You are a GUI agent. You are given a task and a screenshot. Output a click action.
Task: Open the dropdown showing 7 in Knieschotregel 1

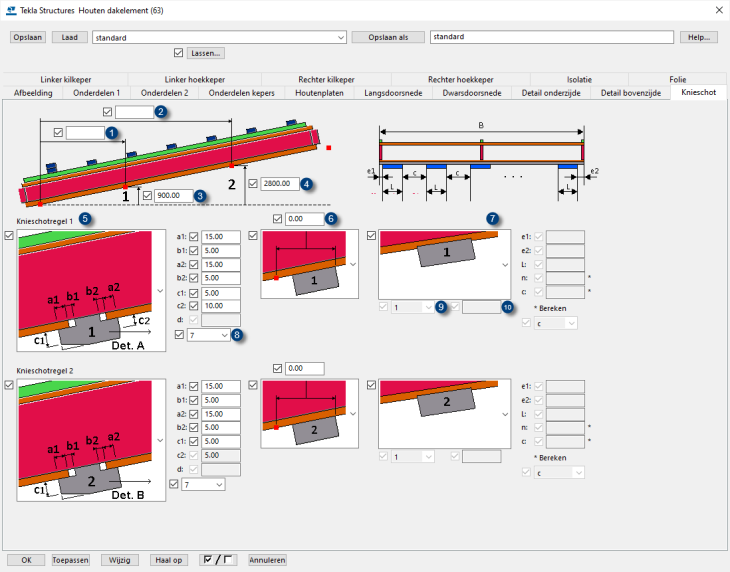212,336
